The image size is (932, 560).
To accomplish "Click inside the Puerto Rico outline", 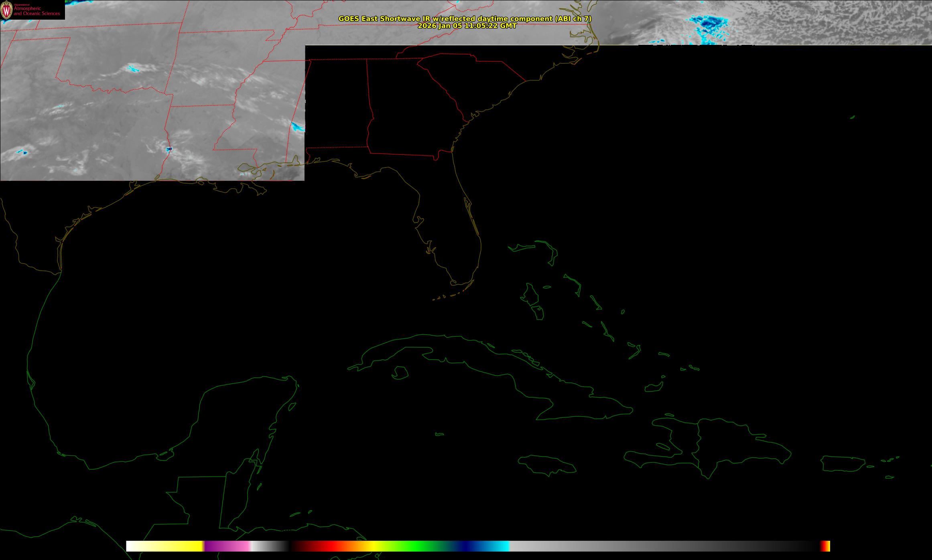I will click(843, 464).
